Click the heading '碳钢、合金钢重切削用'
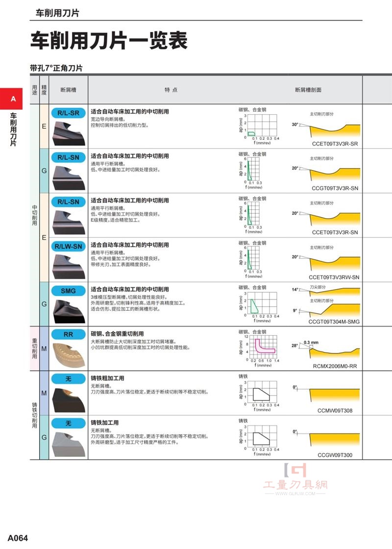The width and height of the screenshot is (392, 549). point(117,334)
